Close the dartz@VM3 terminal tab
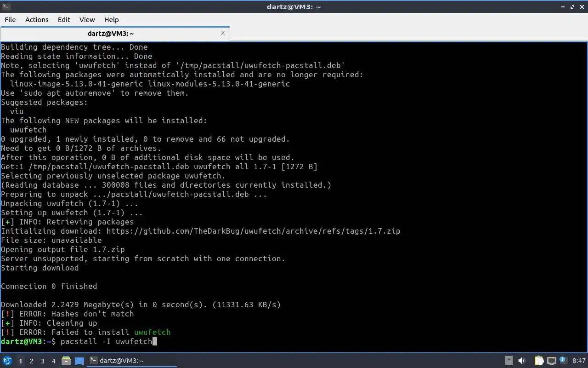The image size is (588, 368). tap(223, 33)
